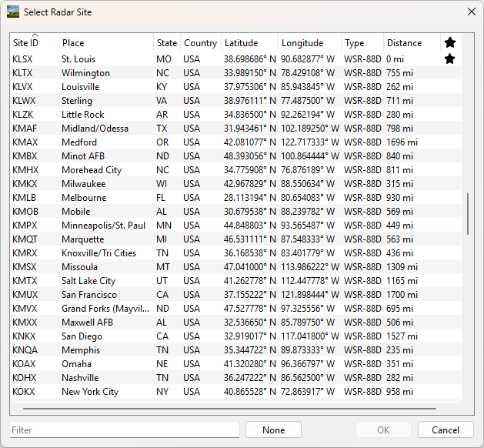Click the Cancel button

(446, 430)
